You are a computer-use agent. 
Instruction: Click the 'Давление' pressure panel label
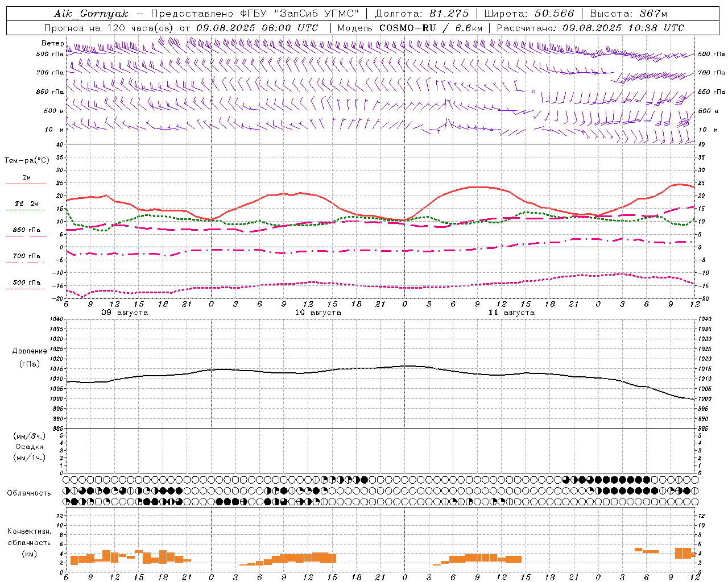(x=30, y=351)
